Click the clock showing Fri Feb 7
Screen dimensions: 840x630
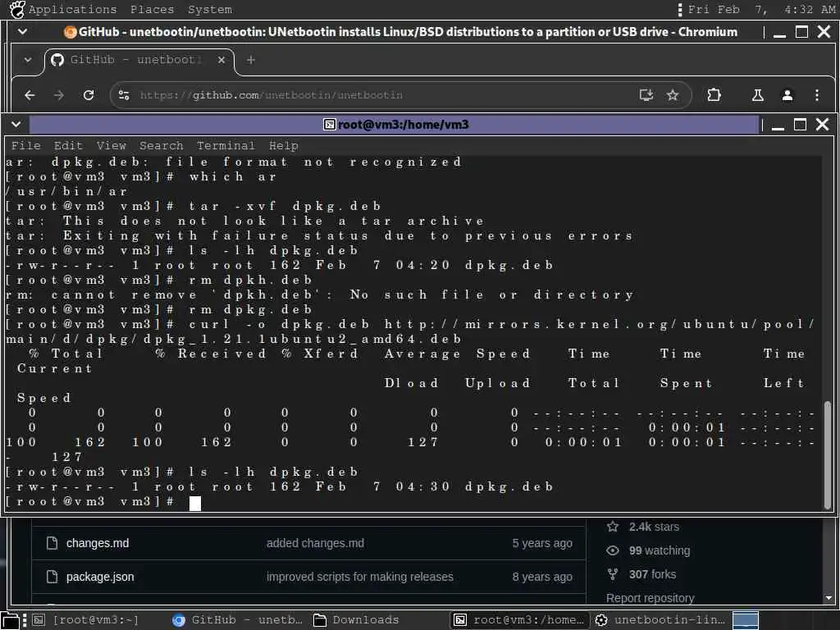click(x=760, y=9)
